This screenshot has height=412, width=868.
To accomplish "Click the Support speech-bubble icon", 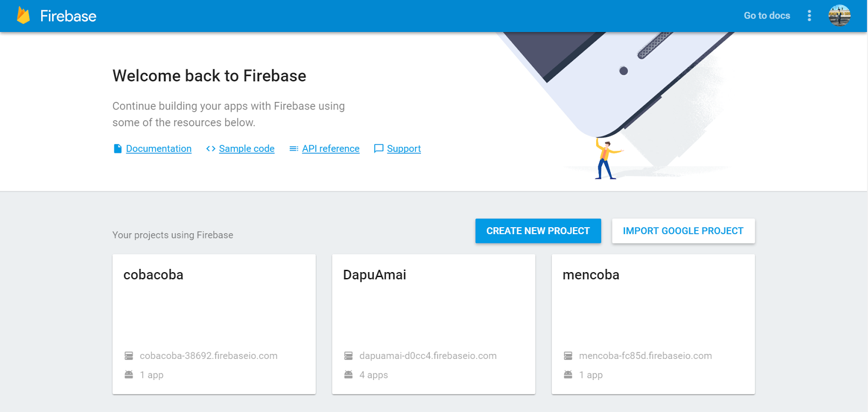I will (x=379, y=148).
